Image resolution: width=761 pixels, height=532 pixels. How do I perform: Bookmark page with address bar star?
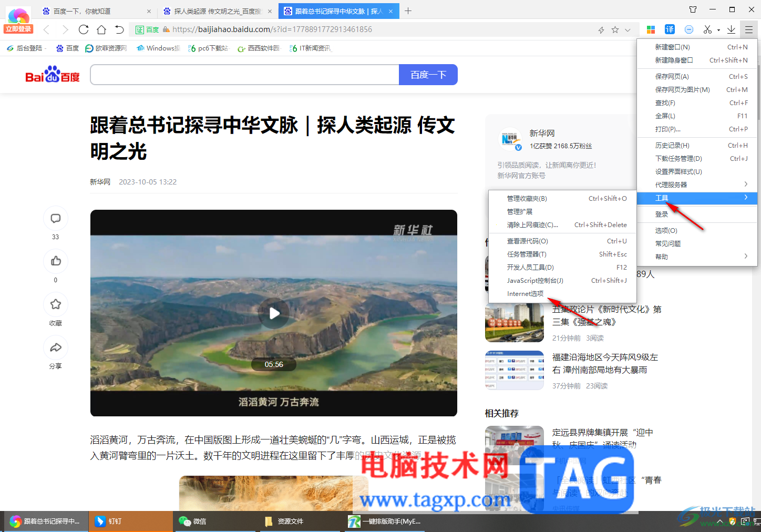615,30
